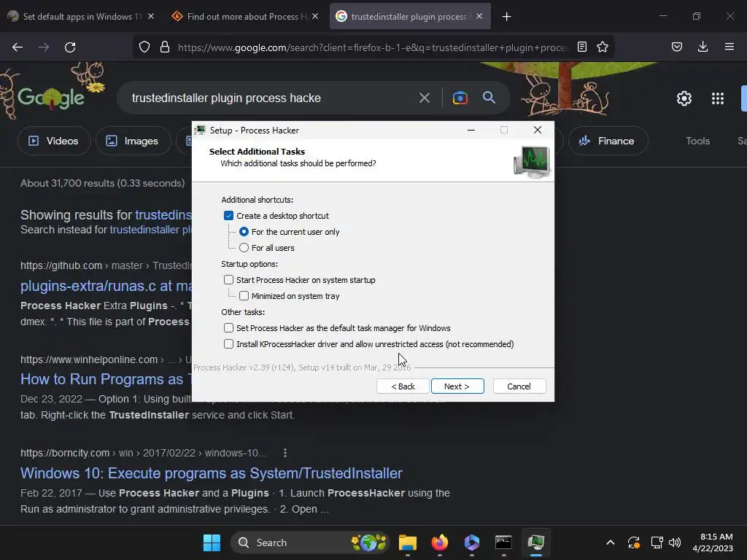Cancel the Process Hacker setup
This screenshot has height=560, width=747.
coord(519,386)
